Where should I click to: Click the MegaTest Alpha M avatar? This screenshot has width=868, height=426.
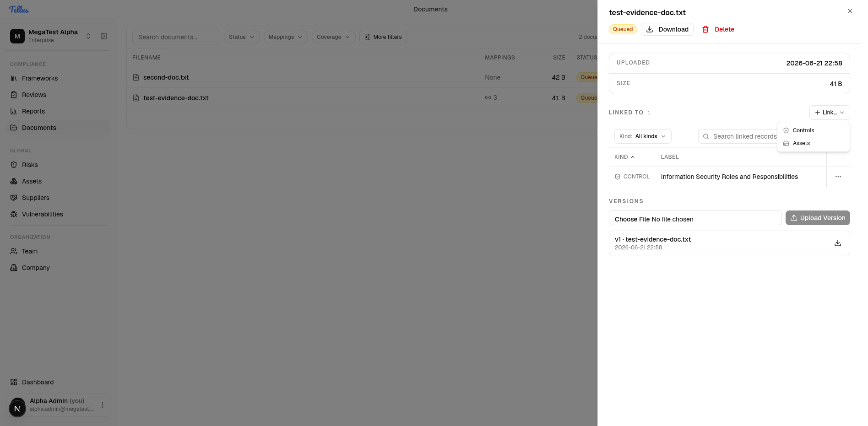click(17, 36)
